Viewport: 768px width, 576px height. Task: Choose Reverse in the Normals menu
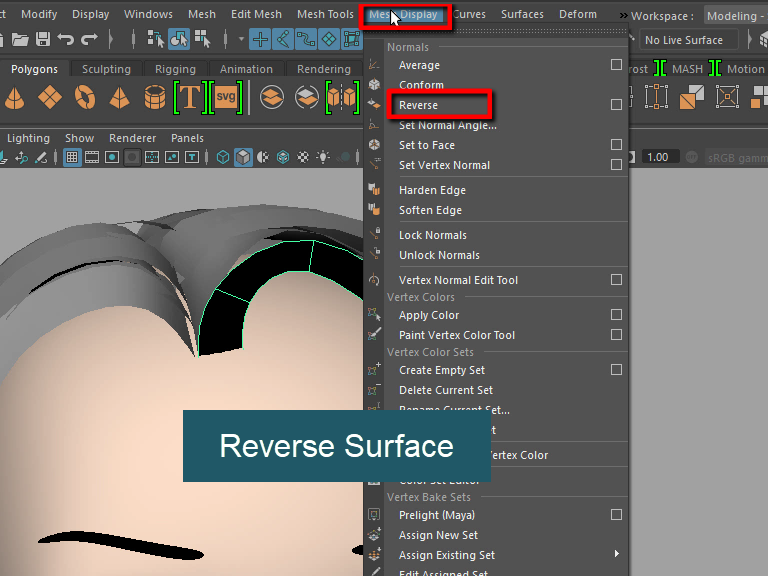(x=418, y=105)
